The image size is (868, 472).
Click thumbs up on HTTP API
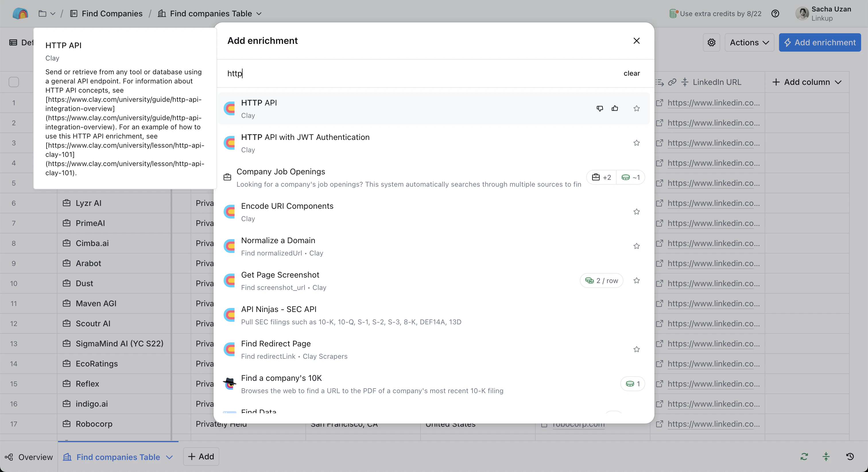point(615,108)
